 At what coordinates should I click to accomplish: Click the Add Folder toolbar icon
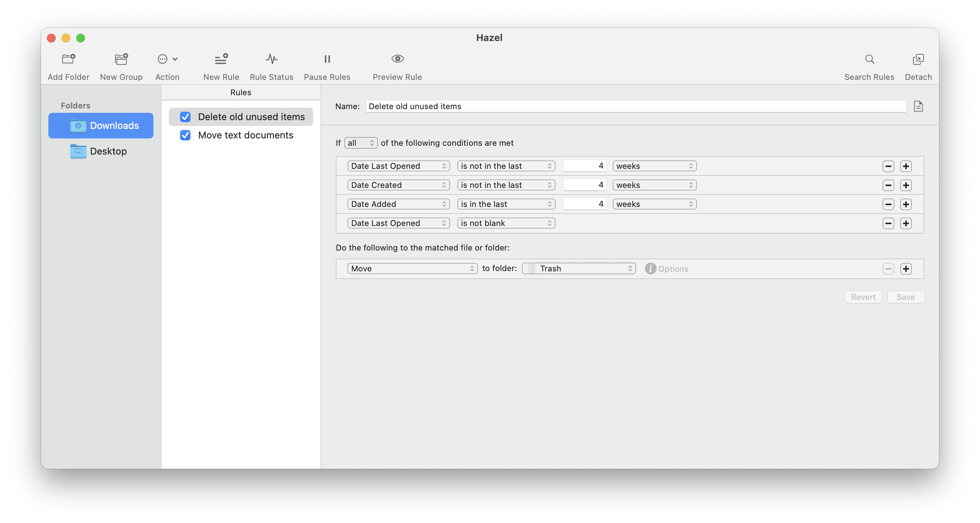[68, 59]
